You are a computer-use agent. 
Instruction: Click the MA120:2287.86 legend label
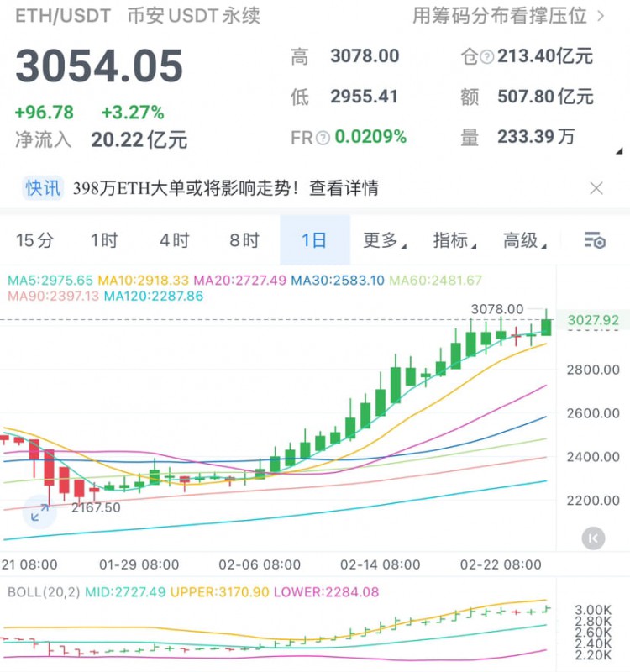(x=154, y=296)
